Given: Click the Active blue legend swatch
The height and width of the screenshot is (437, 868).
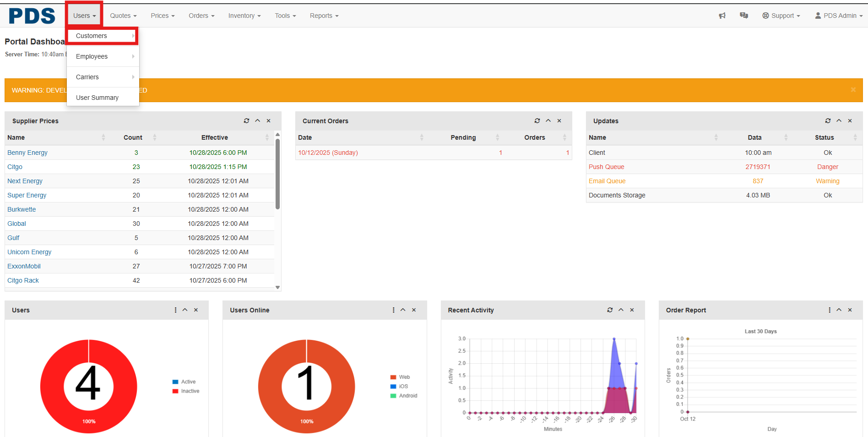Looking at the screenshot, I should click(x=175, y=382).
